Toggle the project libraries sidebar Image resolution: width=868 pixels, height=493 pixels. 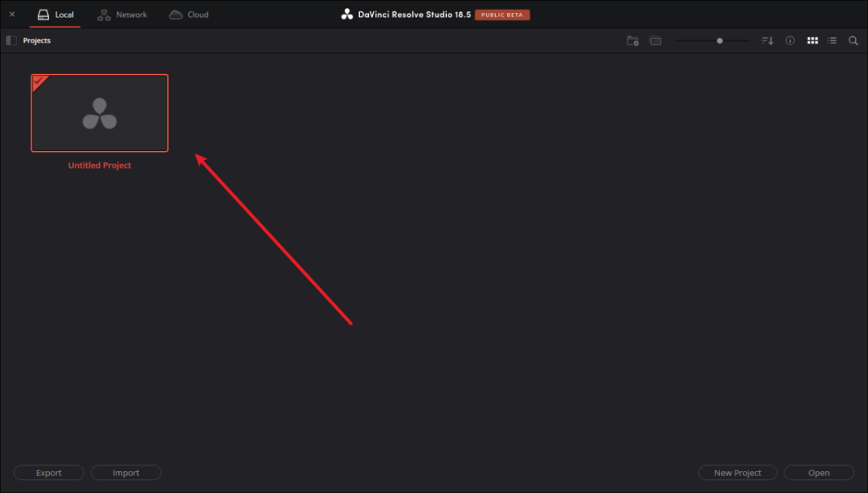pos(11,41)
